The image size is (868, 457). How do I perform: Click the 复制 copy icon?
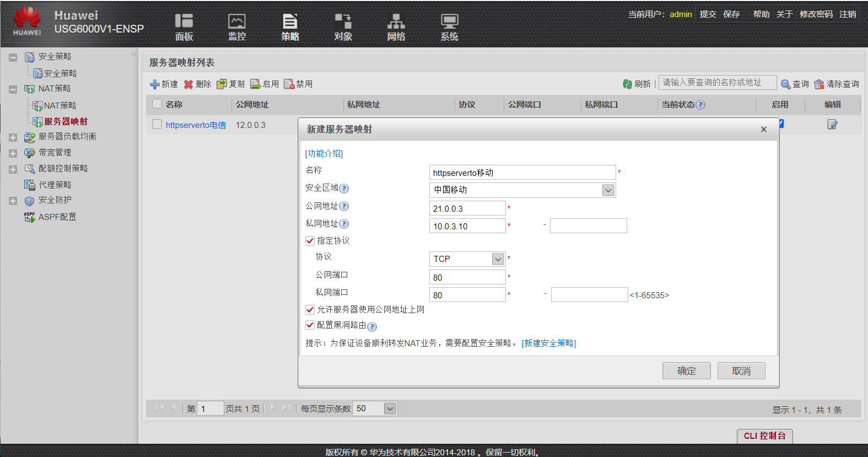coord(222,84)
